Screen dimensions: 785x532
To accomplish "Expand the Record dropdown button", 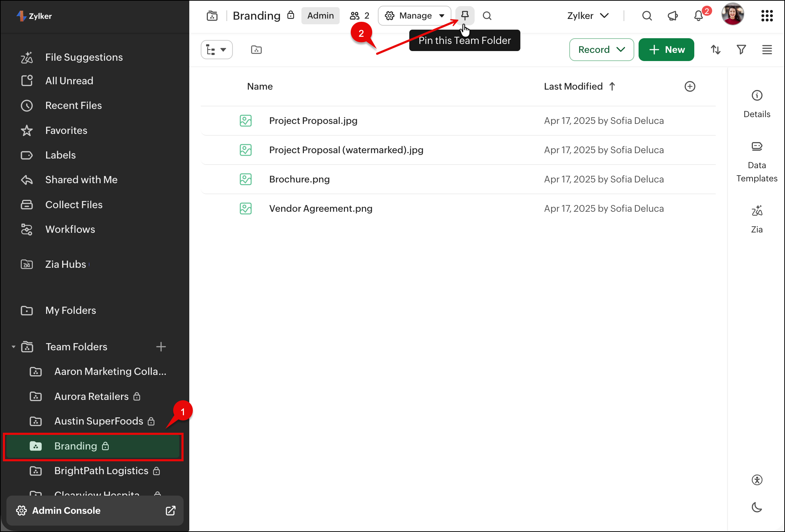I will 601,50.
